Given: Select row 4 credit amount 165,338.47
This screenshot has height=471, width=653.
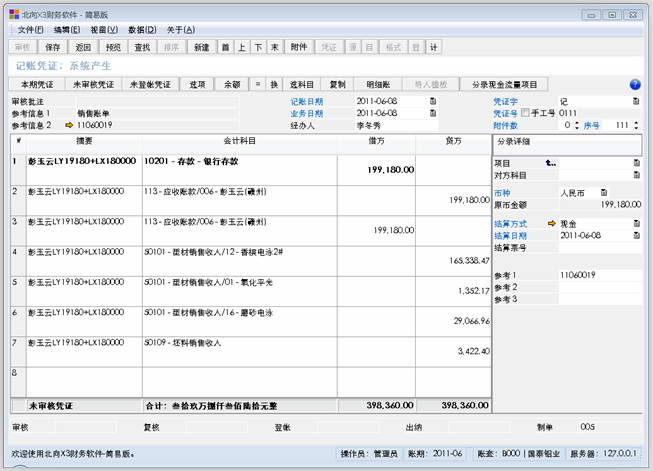Looking at the screenshot, I should (454, 261).
